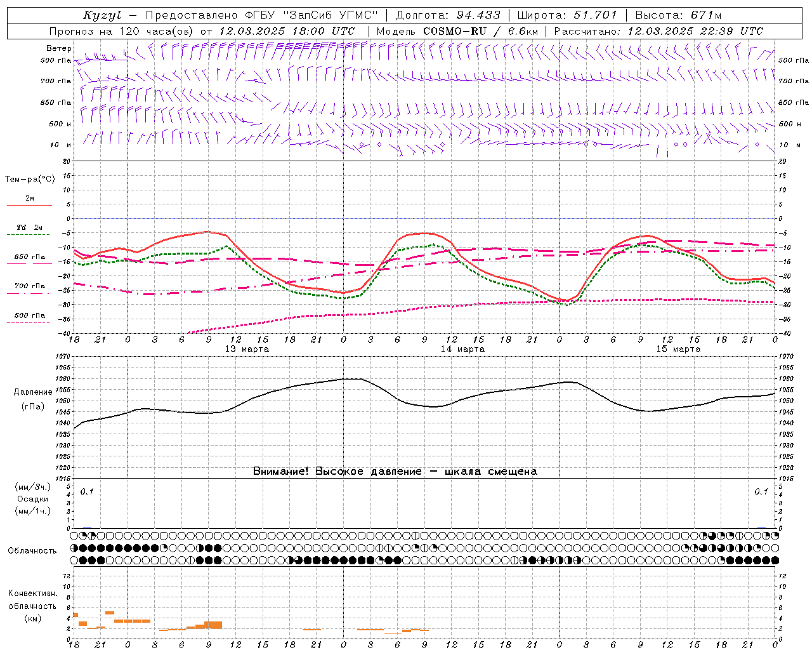812x650 pixels.
Task: Click the '(мм/1ч.)' precipitation unit label
Action: 32,511
